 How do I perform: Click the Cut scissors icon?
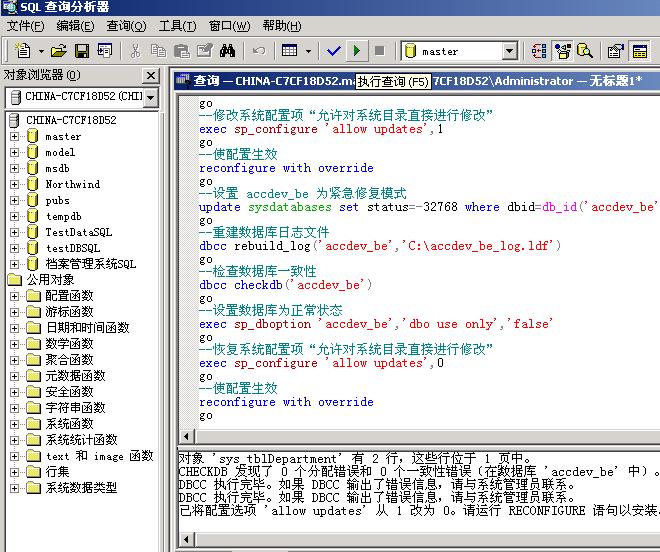pyautogui.click(x=135, y=51)
